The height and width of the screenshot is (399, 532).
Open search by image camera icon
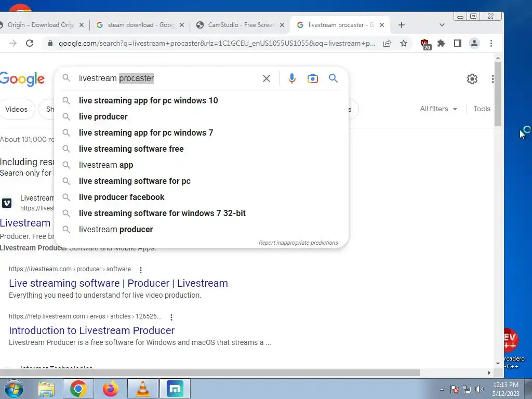coord(312,79)
